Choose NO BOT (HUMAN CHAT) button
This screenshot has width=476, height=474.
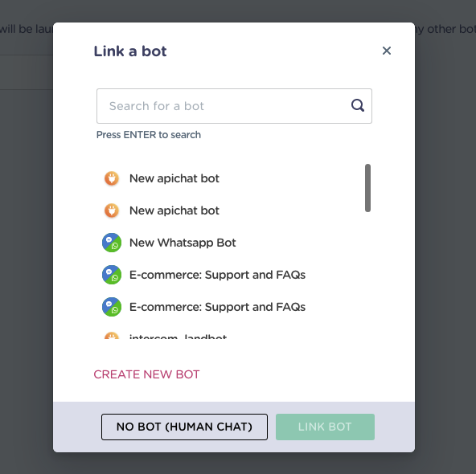click(x=184, y=427)
